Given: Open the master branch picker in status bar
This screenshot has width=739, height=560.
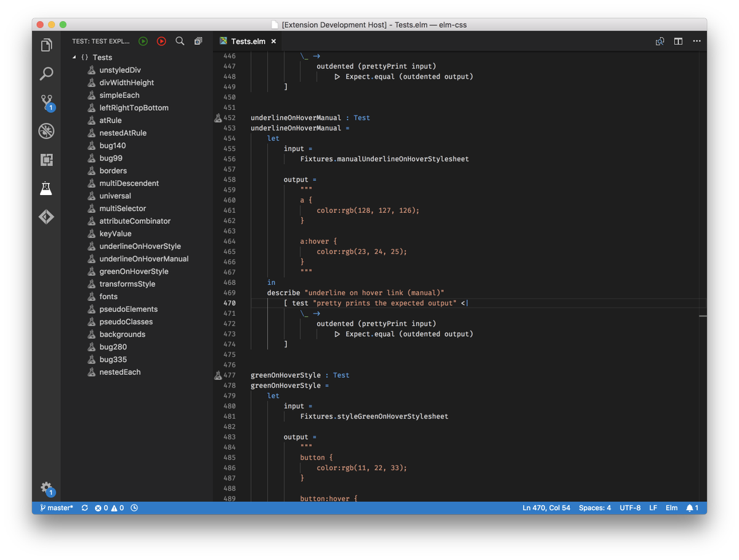Looking at the screenshot, I should (56, 508).
